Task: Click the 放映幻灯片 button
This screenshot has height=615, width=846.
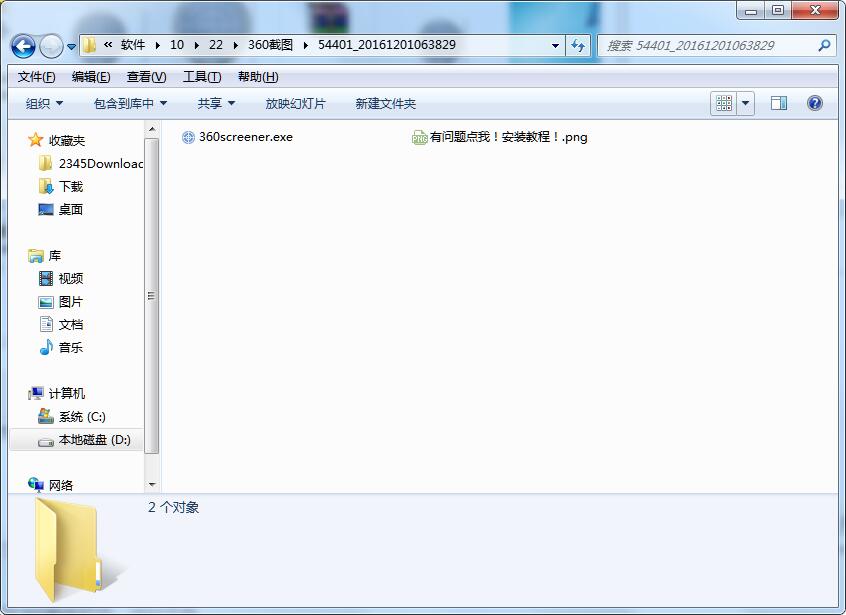Action: pos(295,103)
